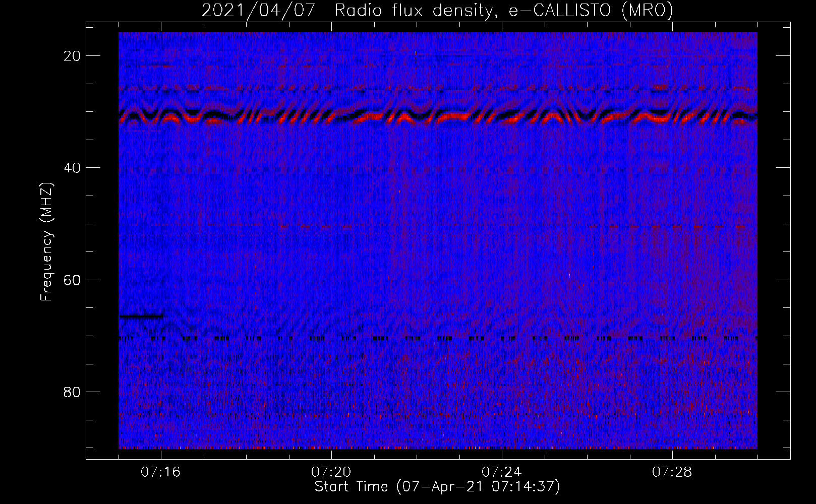Click the 07:28 time tick label
Screen dimensions: 816x504
coord(672,472)
